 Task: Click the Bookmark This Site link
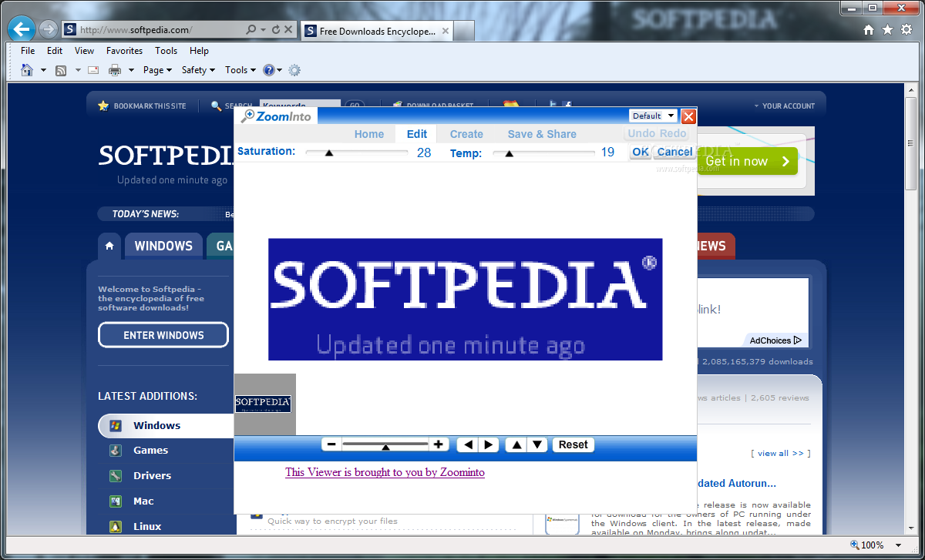[143, 106]
